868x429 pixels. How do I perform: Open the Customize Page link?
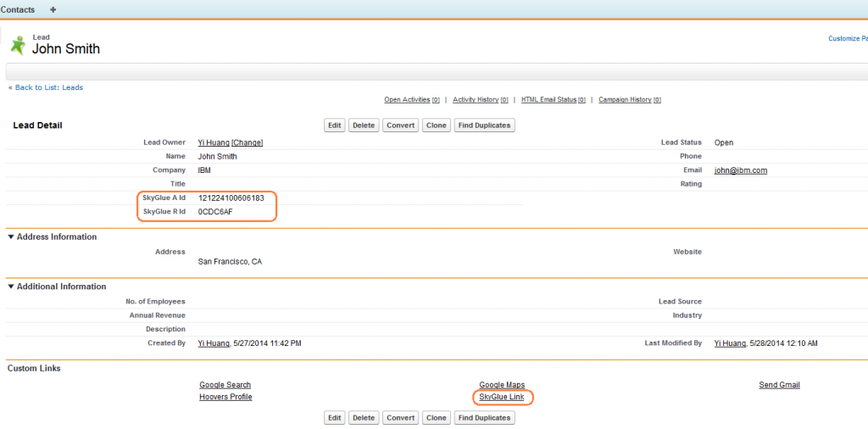coord(848,39)
